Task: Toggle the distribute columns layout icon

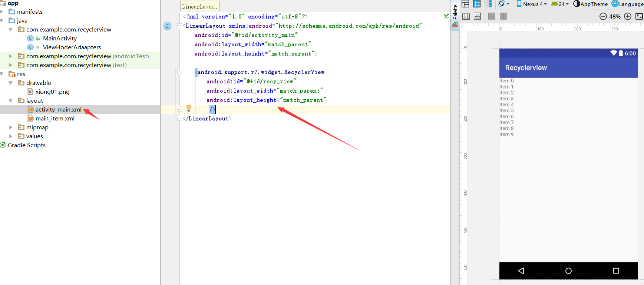Action: [466, 16]
